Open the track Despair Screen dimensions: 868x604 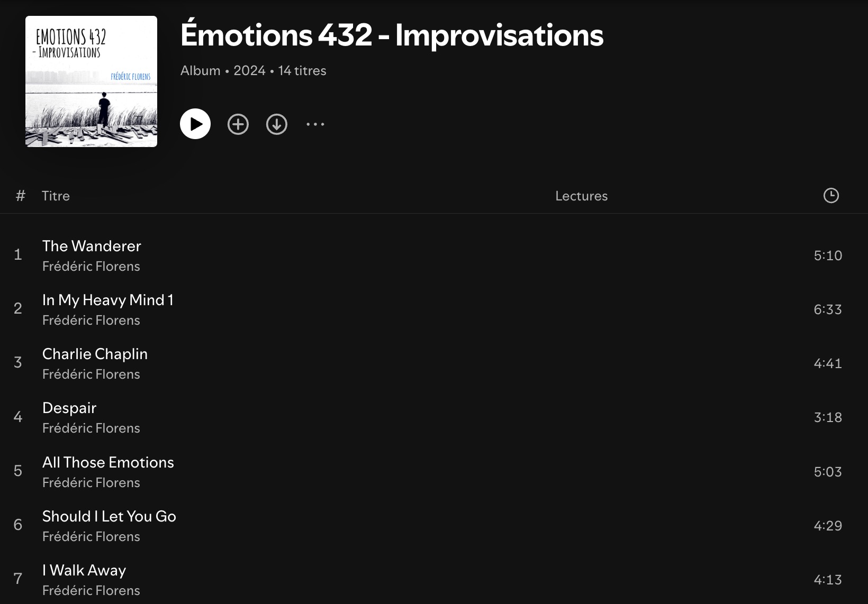pyautogui.click(x=69, y=408)
